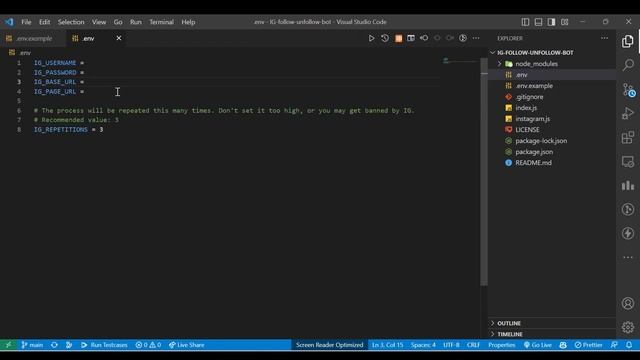Open the Run and Debug view
Viewport: 640px width, 360px height.
click(628, 113)
